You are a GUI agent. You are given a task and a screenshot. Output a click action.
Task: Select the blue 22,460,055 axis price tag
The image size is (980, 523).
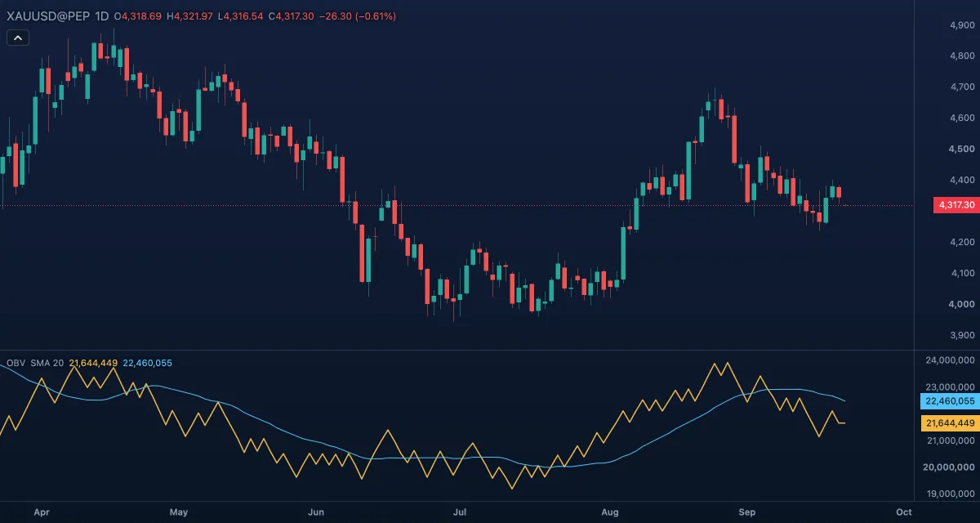tap(950, 401)
